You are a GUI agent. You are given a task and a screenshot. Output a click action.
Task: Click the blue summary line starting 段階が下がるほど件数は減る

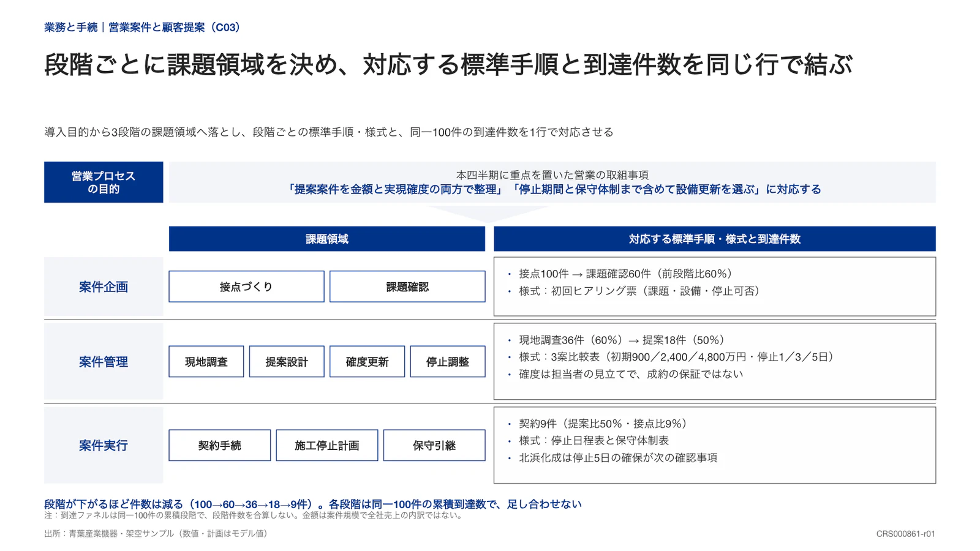313,504
